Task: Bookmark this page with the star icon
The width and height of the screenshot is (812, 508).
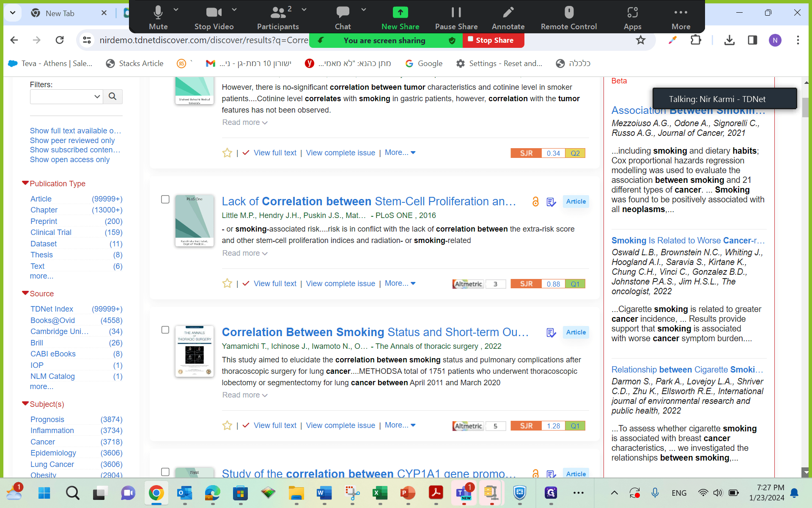Action: [641, 40]
